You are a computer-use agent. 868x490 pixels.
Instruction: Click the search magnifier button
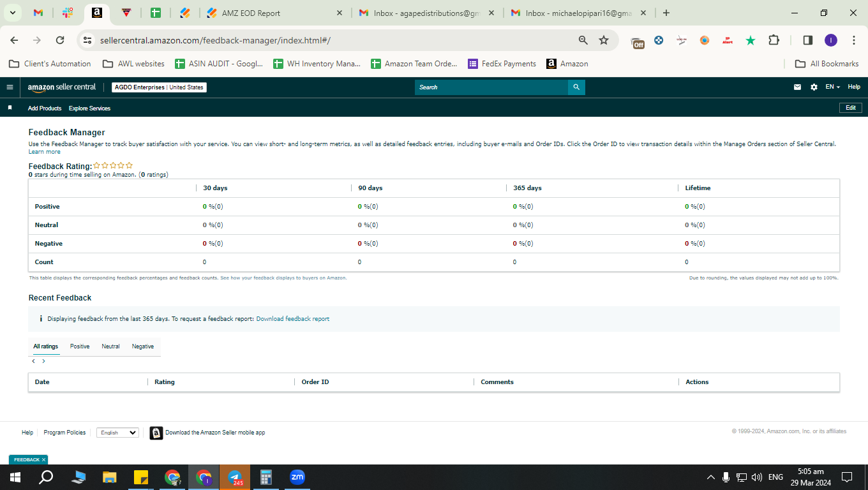pyautogui.click(x=576, y=87)
